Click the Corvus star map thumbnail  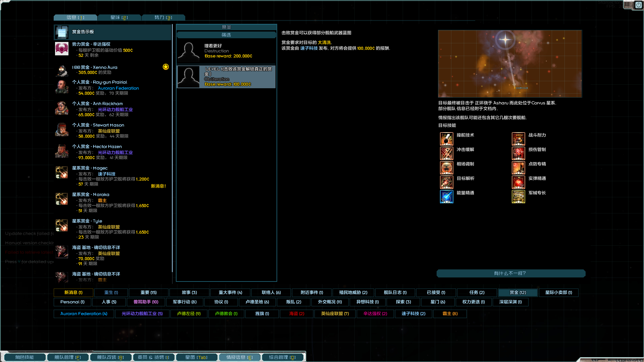coord(509,64)
